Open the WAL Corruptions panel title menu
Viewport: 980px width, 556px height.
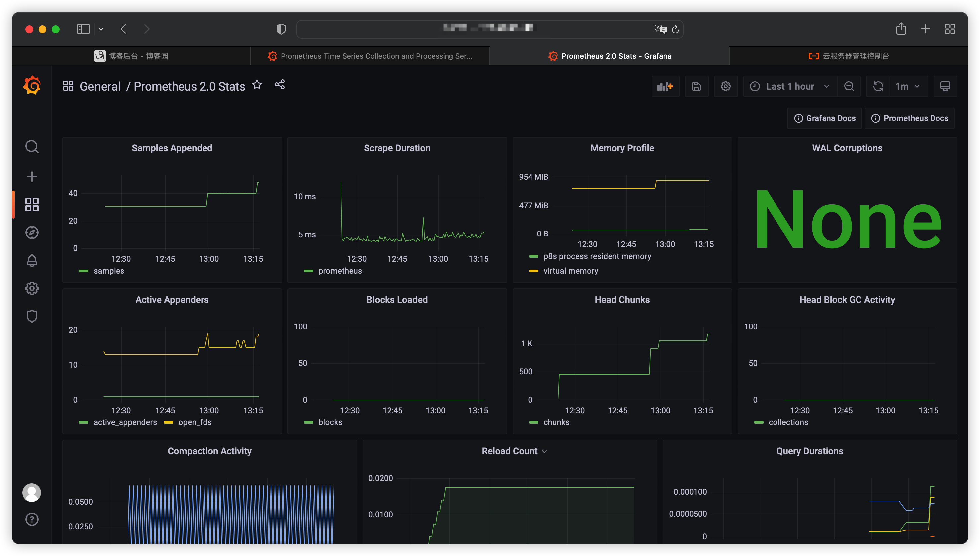click(847, 148)
